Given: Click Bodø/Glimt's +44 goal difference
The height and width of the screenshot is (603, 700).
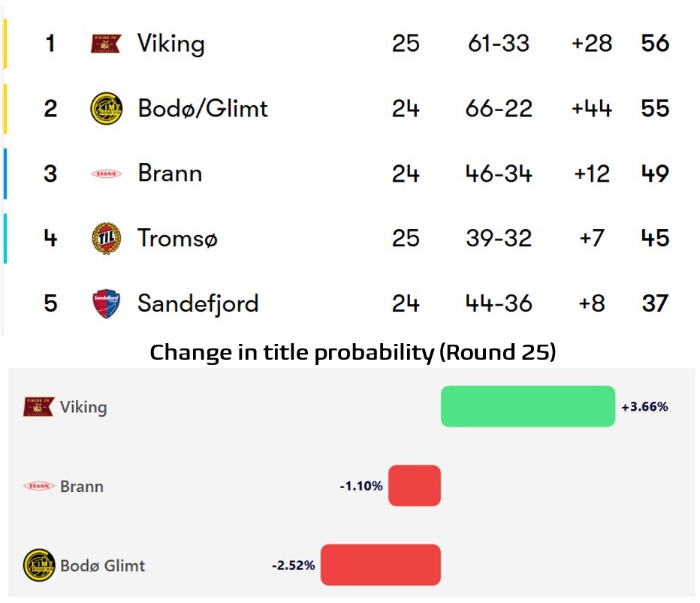Looking at the screenshot, I should point(592,108).
